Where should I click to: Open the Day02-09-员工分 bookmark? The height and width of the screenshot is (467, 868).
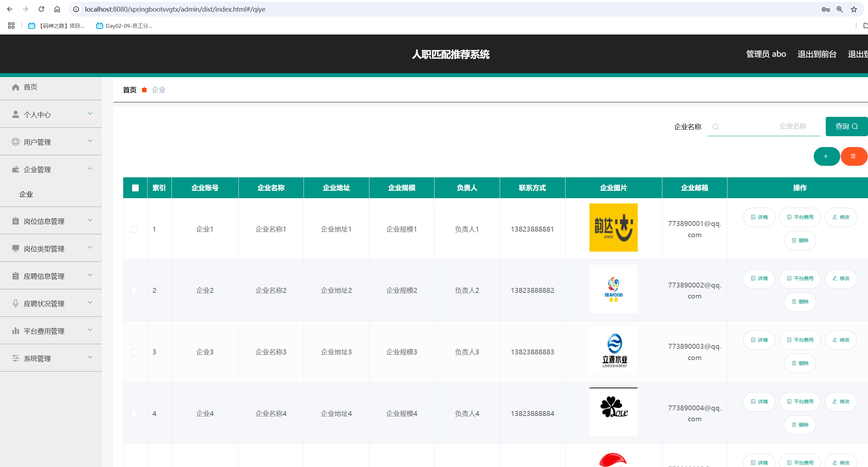pos(124,26)
